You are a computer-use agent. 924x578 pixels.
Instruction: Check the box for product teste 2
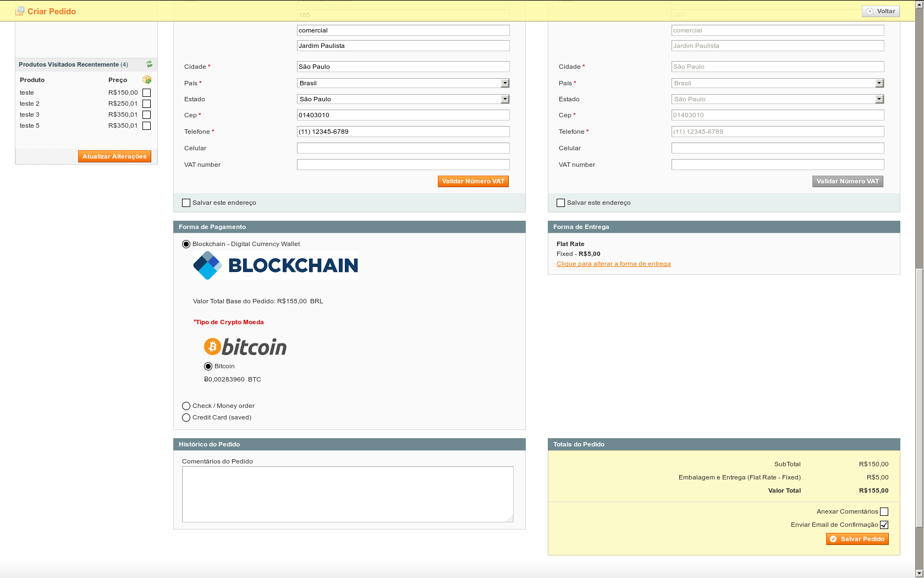[x=146, y=104]
